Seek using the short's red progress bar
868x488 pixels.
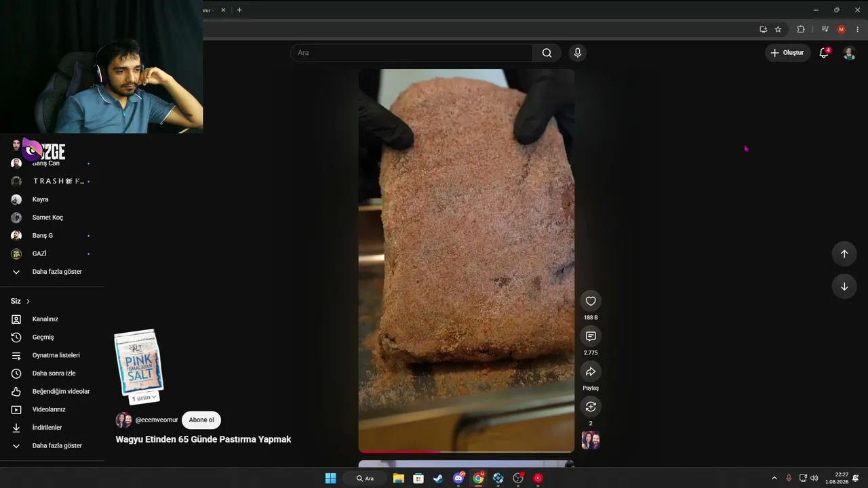(467, 451)
